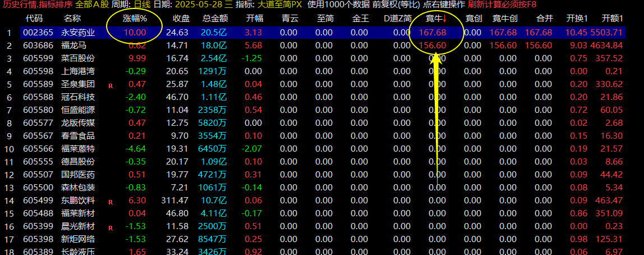The width and height of the screenshot is (644, 255).
Task: Click the 开额1 column header
Action: coord(613,19)
